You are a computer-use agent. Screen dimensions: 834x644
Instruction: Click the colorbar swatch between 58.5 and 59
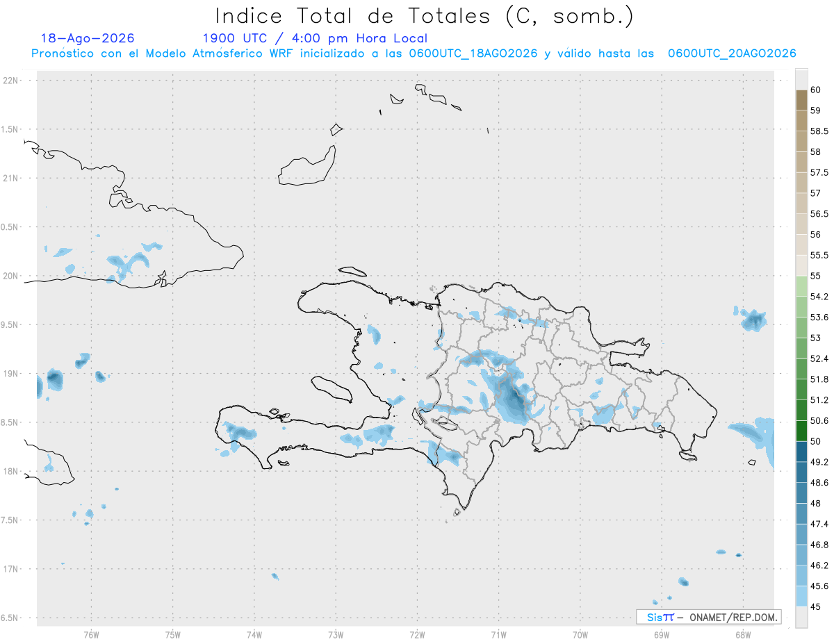[x=801, y=121]
